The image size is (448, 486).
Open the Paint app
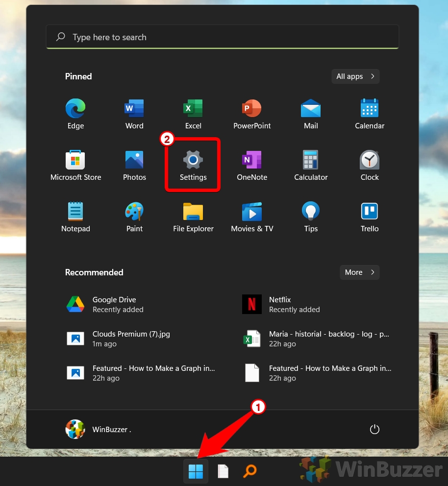click(x=134, y=217)
